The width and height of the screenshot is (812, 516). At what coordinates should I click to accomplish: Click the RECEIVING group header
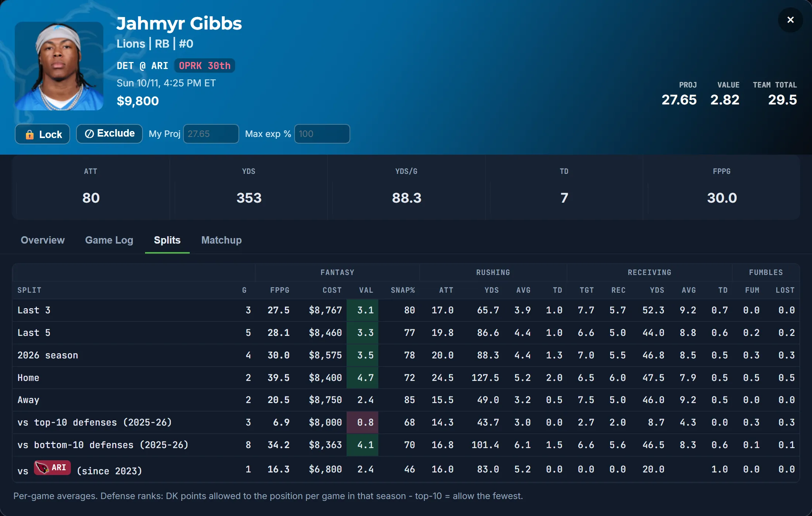[x=650, y=272]
